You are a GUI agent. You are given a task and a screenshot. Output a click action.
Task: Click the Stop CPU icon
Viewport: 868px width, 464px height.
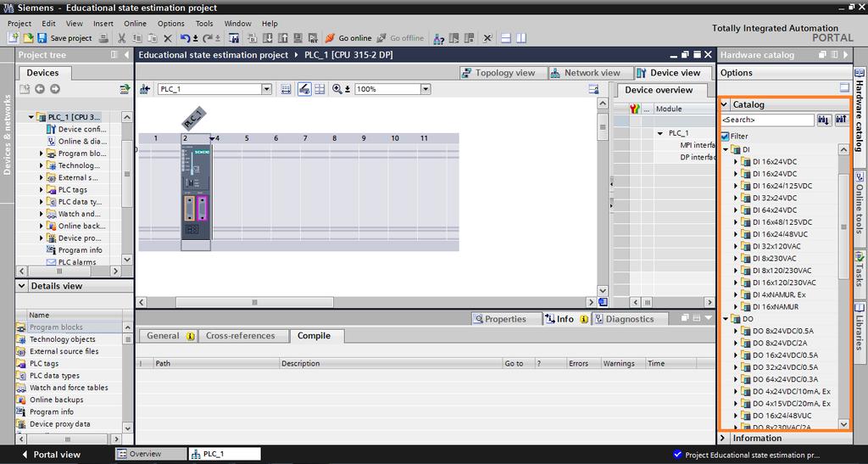tap(470, 38)
